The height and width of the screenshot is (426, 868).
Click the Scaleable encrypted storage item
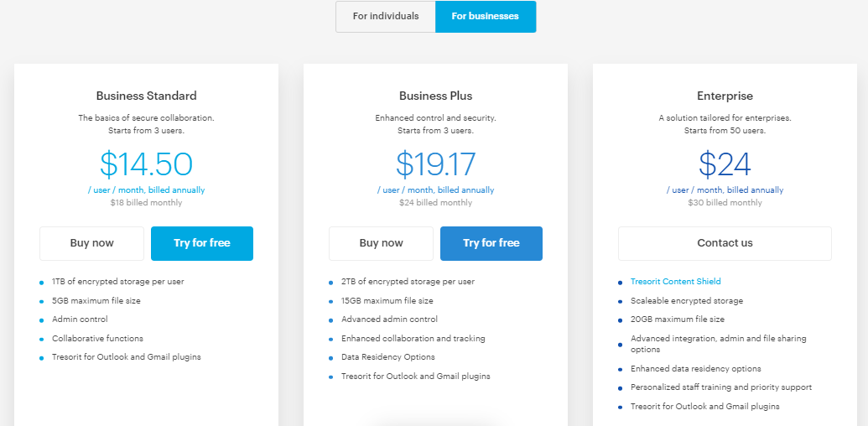[x=686, y=300]
